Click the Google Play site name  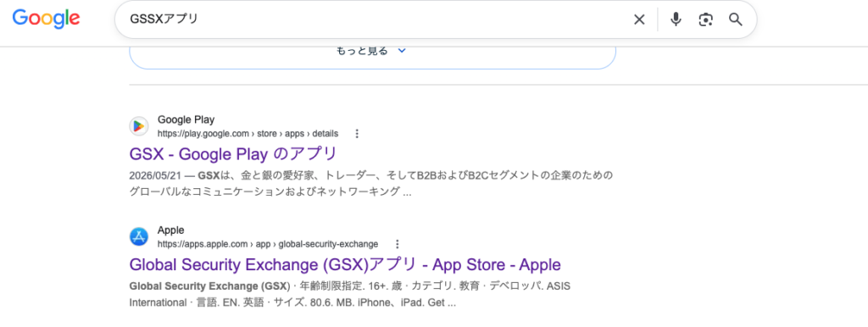point(186,119)
